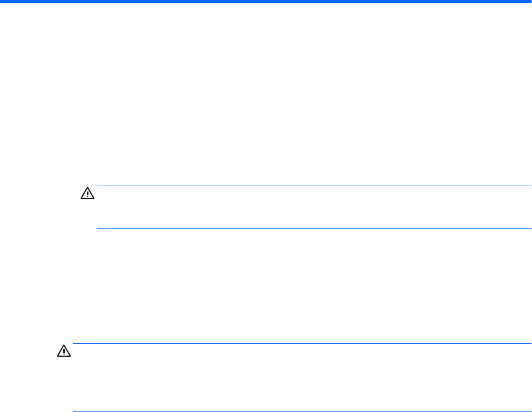Click the exclamation mark in the indented caution icon

(x=87, y=193)
